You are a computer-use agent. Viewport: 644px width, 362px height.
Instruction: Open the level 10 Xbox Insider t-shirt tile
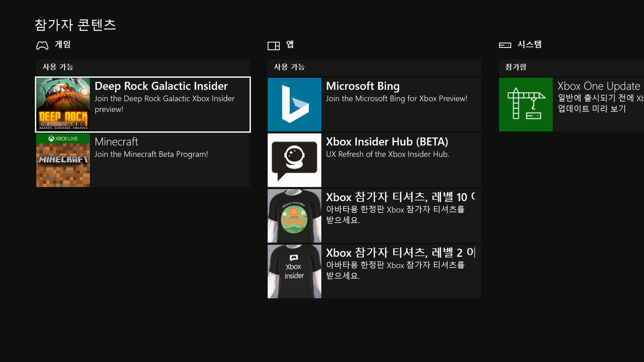pyautogui.click(x=374, y=216)
